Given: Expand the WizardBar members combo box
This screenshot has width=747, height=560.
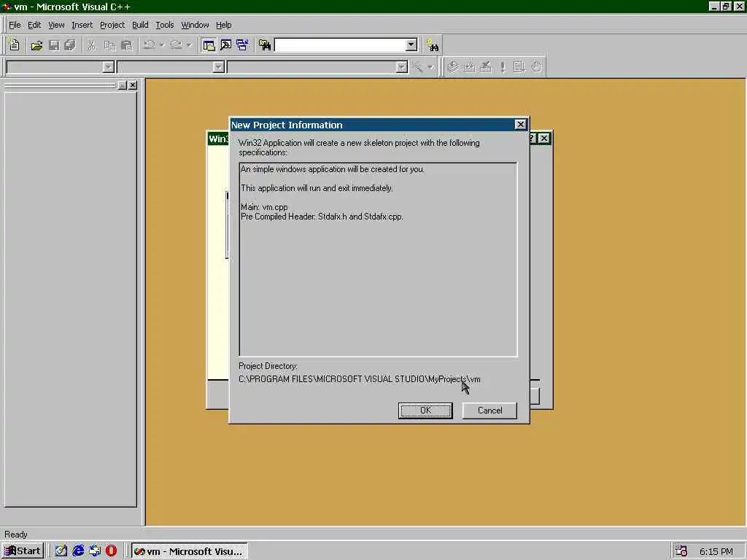Looking at the screenshot, I should coord(402,67).
